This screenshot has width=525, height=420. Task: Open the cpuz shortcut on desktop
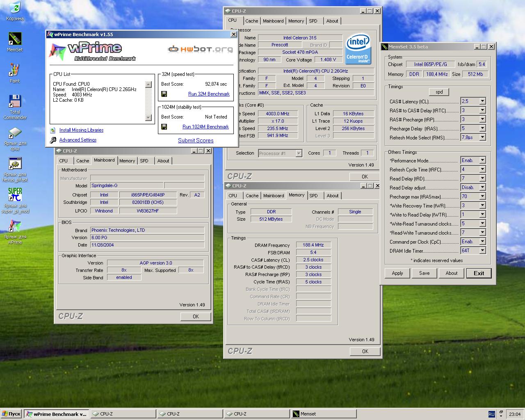15,132
